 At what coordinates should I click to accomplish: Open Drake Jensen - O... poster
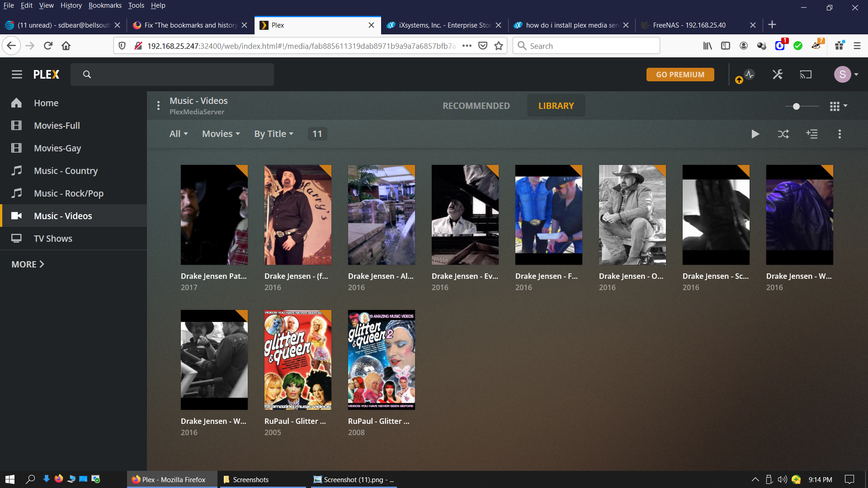pyautogui.click(x=632, y=215)
